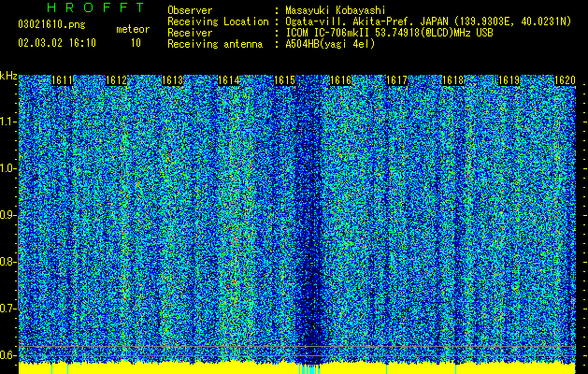Click the 1613 time marker
The width and height of the screenshot is (588, 374).
[x=173, y=80]
